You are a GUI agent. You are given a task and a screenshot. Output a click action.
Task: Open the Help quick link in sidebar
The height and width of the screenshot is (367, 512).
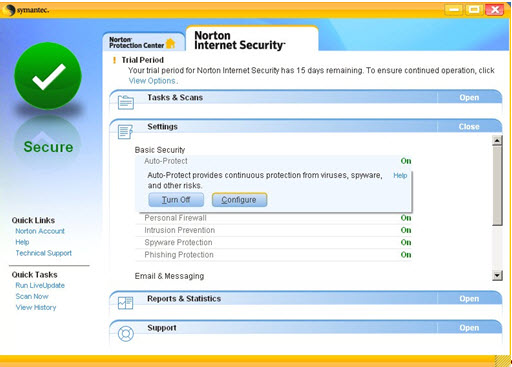click(22, 242)
